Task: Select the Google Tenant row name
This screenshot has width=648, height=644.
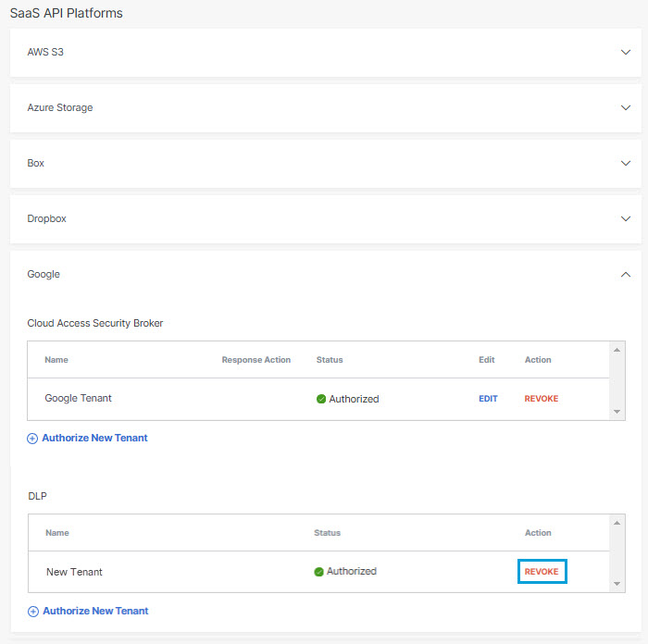Action: [78, 398]
